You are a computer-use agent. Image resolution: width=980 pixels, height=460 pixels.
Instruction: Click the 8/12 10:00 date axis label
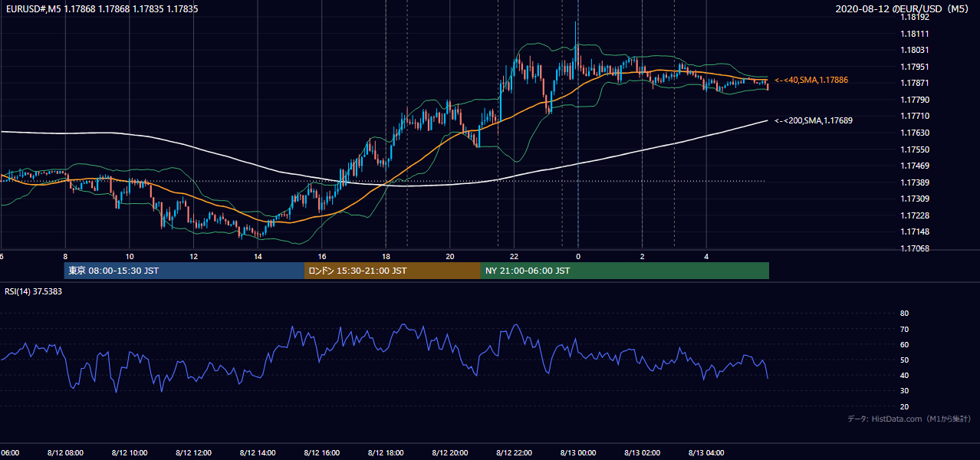(130, 453)
